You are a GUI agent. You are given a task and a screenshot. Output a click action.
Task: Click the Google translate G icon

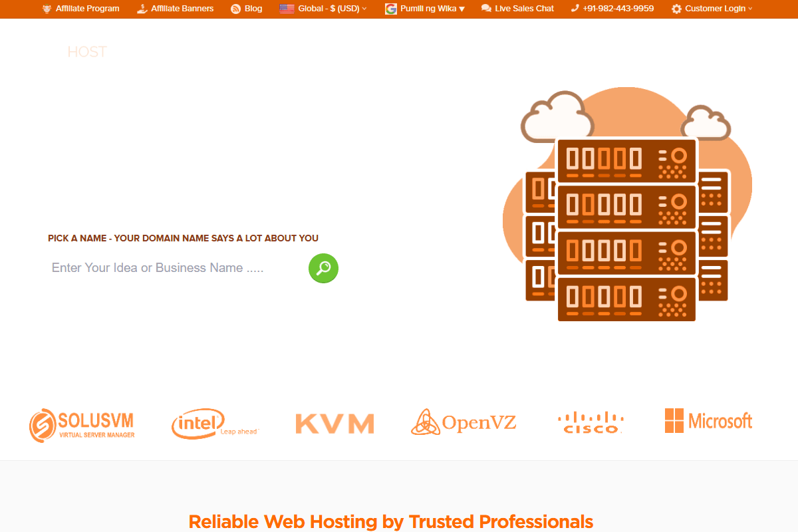[x=391, y=9]
